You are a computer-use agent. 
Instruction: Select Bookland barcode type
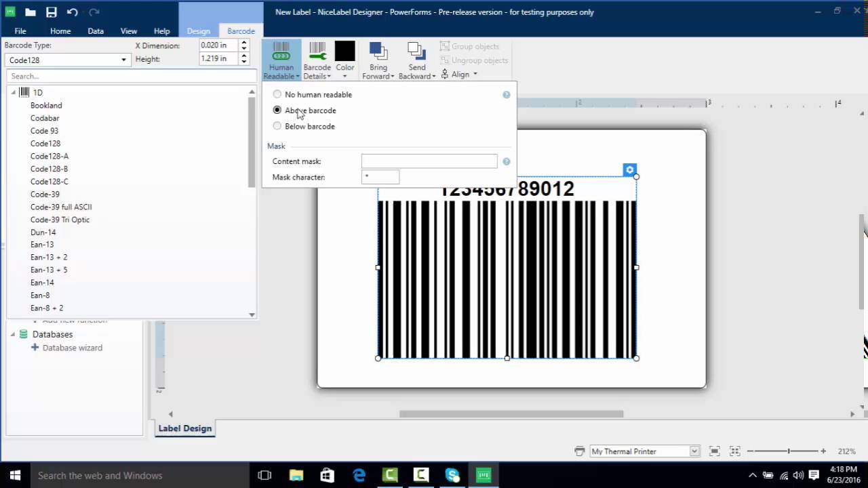coord(46,106)
